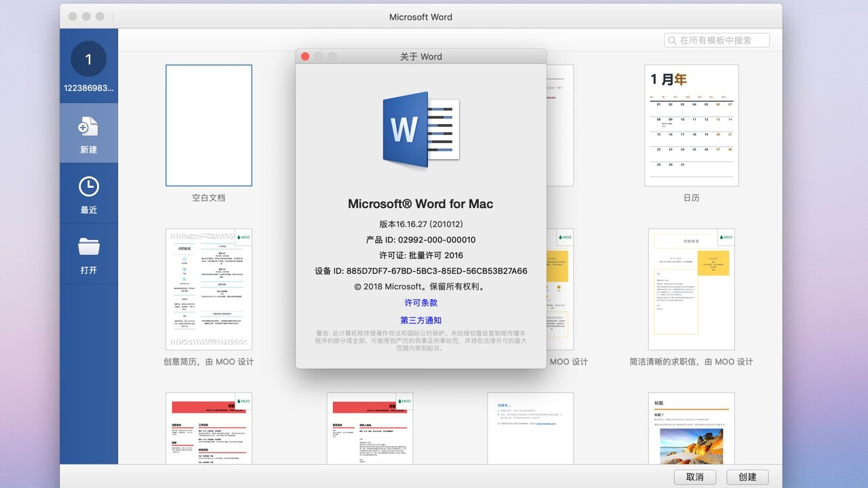Click the device ID 885D7DF7 text line
Image resolution: width=868 pixels, height=488 pixels.
click(x=421, y=271)
